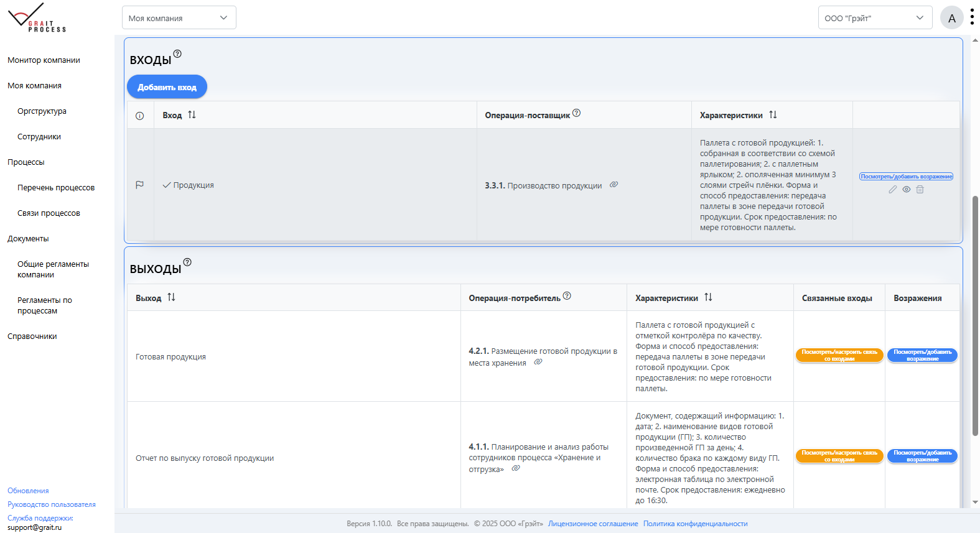Viewport: 980px width, 533px height.
Task: Open link icon next to Производство продукции
Action: 614,185
